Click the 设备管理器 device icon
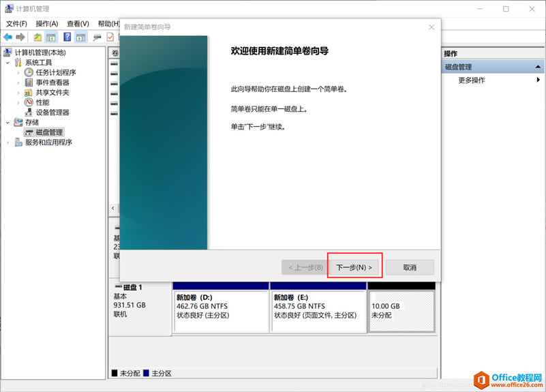Image resolution: width=546 pixels, height=392 pixels. 29,112
